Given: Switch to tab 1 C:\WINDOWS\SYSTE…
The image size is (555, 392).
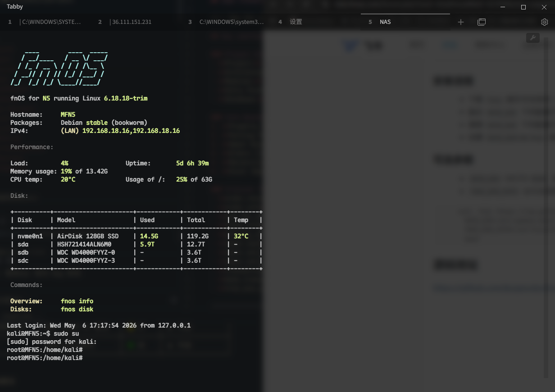Looking at the screenshot, I should (45, 22).
